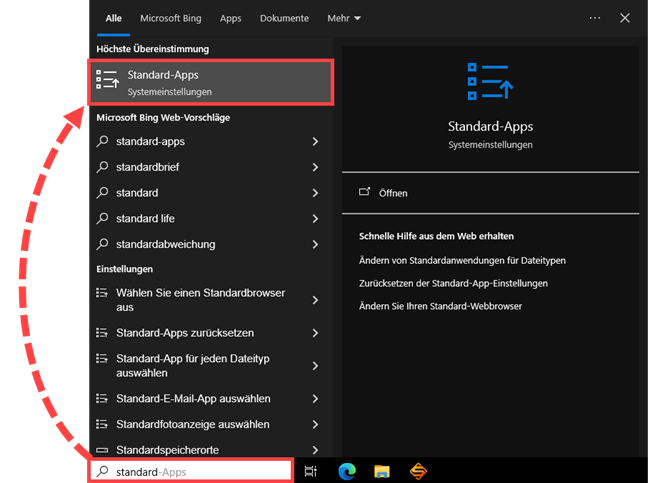Select 'Standard-E-Mail-App auswählen' settings text
The width and height of the screenshot is (650, 483).
pos(193,398)
